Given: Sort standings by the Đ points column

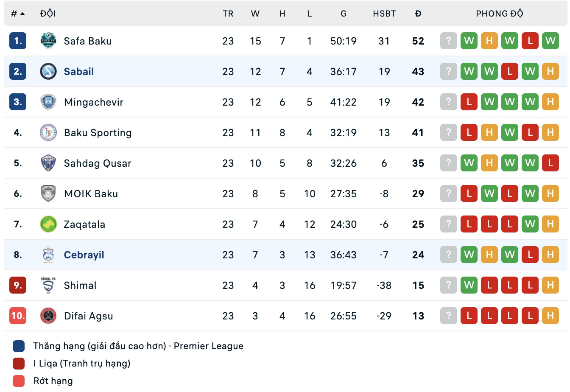Looking at the screenshot, I should [x=418, y=14].
